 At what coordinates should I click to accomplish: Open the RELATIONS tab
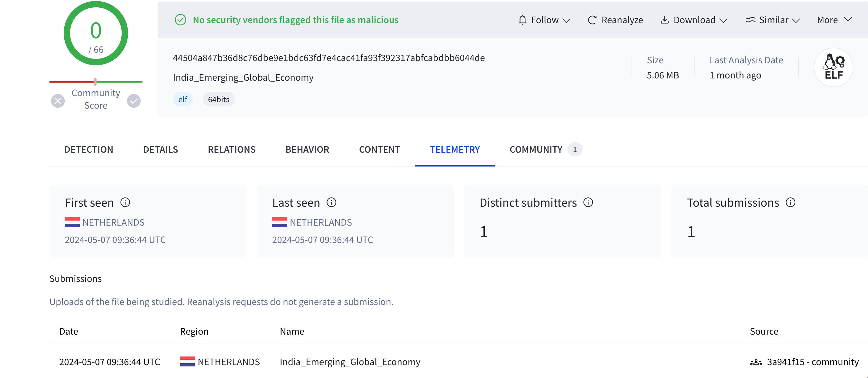[232, 149]
